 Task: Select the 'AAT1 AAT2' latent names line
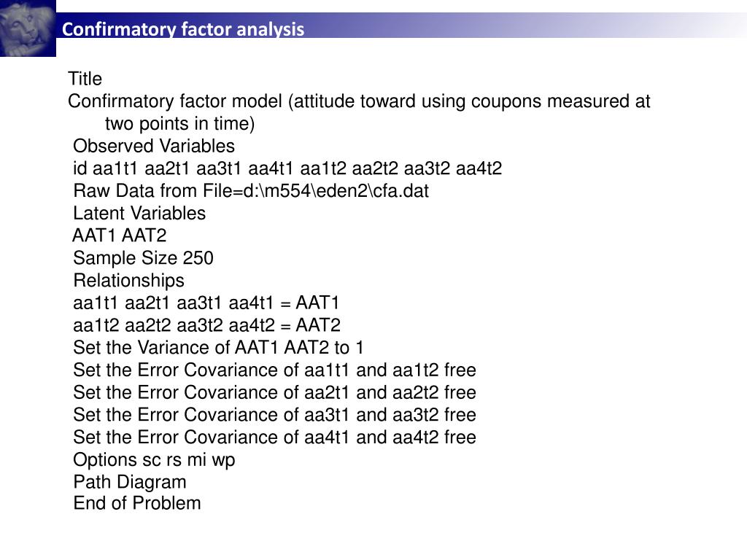coord(120,236)
